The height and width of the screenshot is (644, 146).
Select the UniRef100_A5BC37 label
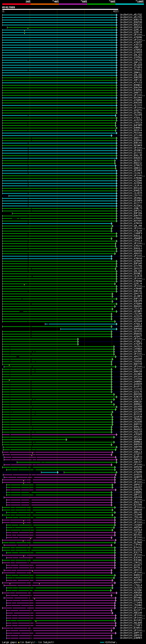tap(131, 48)
